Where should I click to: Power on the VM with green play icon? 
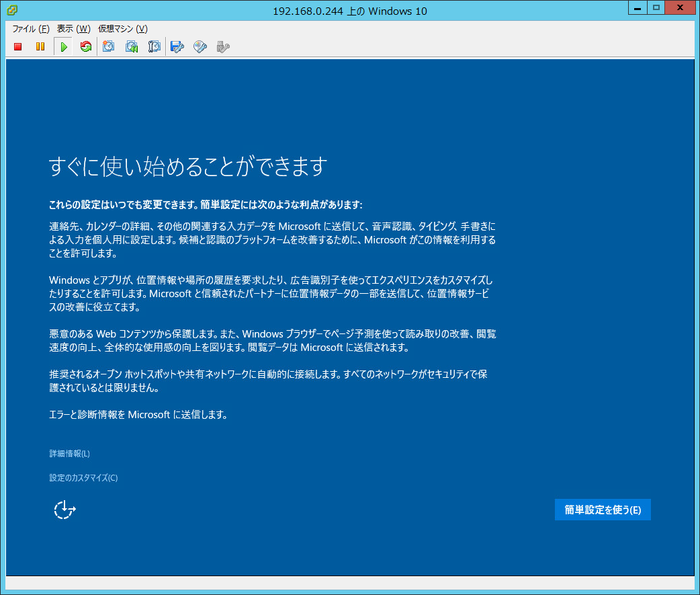tap(64, 46)
